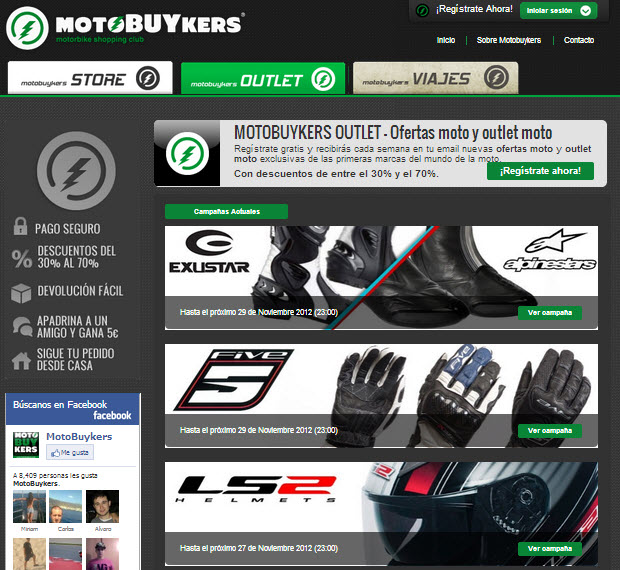Click the small green icon beside ¡Regístrate Ahora!

pyautogui.click(x=422, y=10)
